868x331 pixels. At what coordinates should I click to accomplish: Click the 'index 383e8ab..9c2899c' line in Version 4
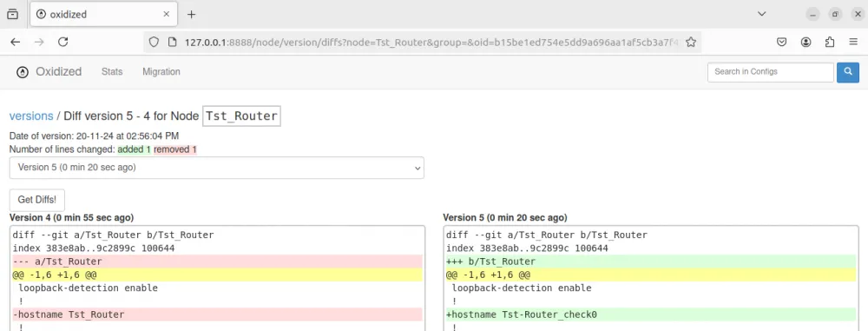94,248
